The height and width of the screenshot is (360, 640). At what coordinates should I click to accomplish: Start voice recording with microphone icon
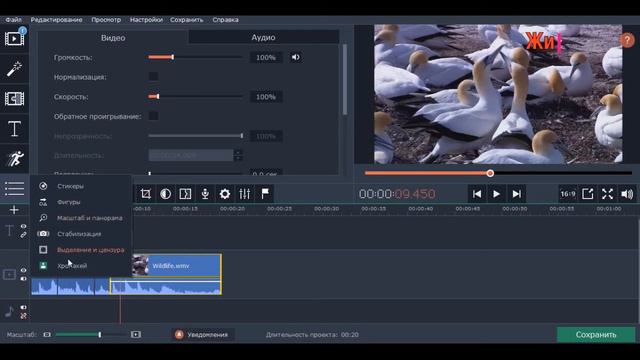click(x=205, y=194)
